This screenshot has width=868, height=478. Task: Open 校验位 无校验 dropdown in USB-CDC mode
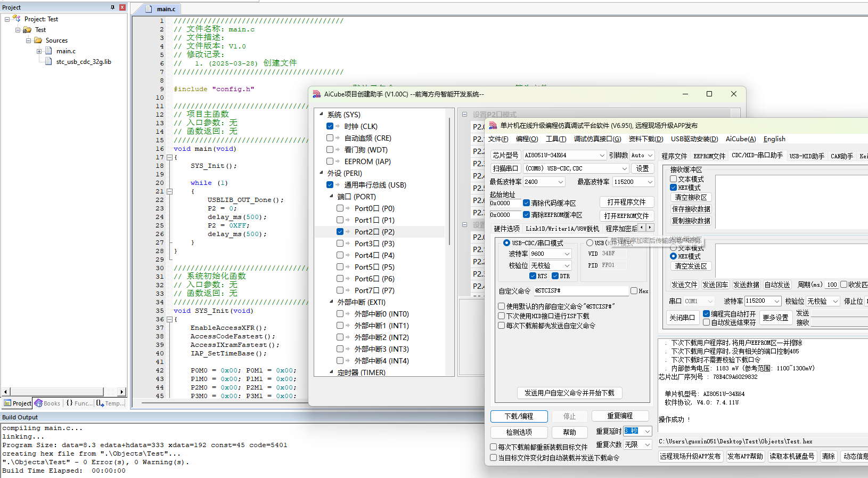(567, 266)
